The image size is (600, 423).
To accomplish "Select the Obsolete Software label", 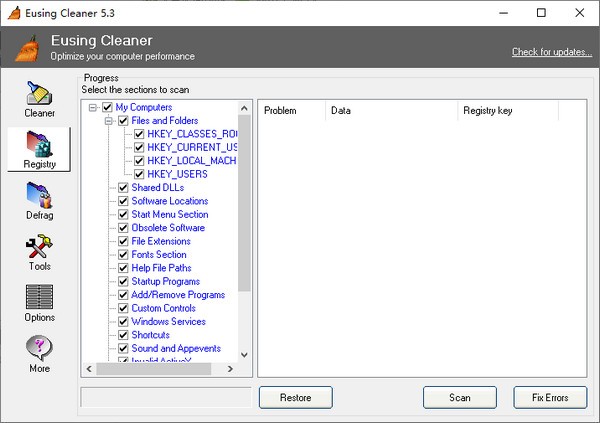I will point(168,228).
